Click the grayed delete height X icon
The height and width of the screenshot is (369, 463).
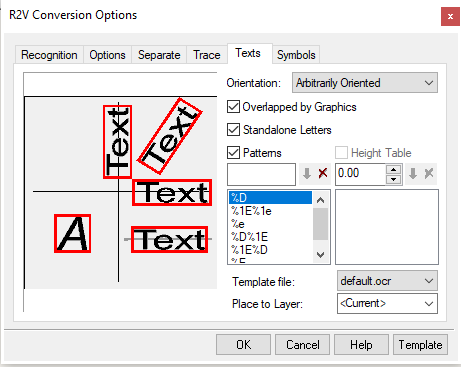click(429, 174)
